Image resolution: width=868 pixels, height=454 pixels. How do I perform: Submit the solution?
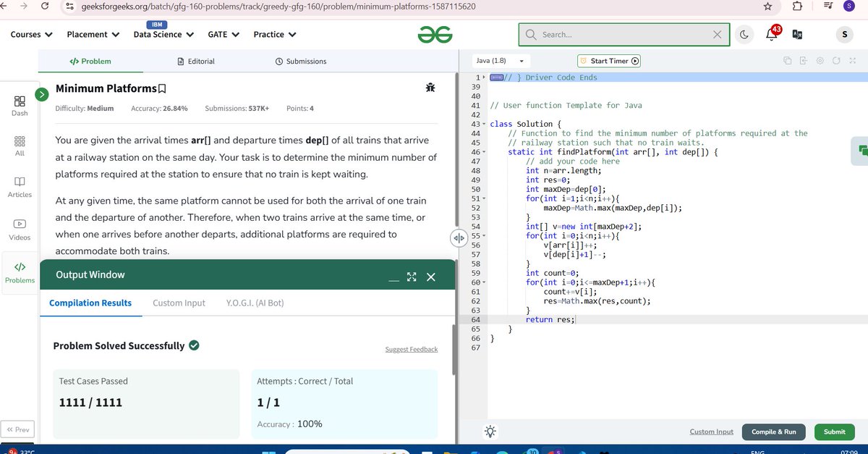click(834, 431)
